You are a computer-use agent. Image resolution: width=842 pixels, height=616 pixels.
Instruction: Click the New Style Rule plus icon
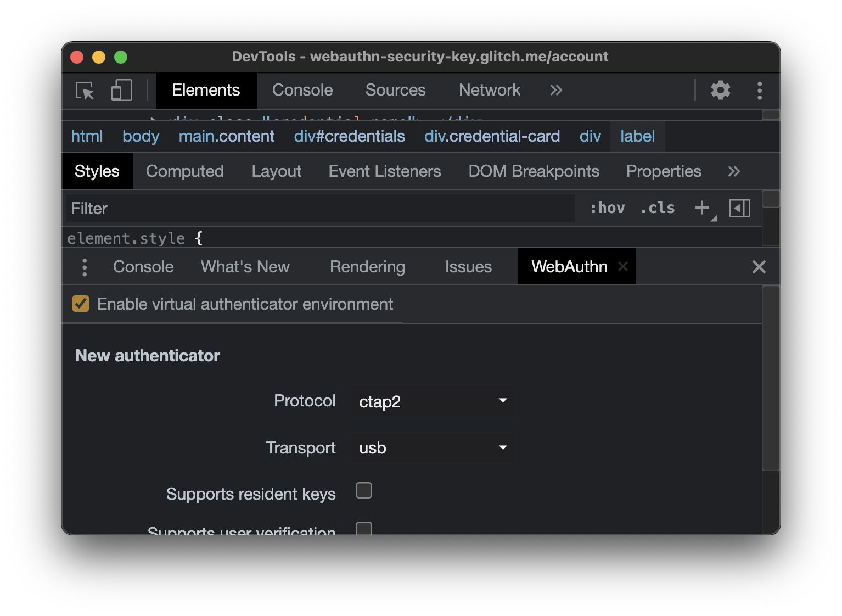[703, 208]
